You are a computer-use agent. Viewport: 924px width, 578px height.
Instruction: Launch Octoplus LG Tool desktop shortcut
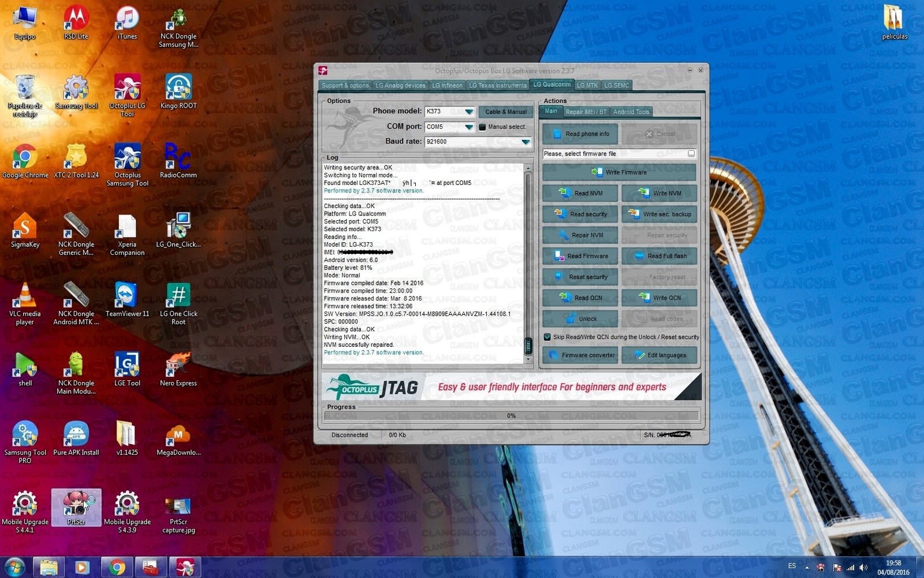[127, 97]
